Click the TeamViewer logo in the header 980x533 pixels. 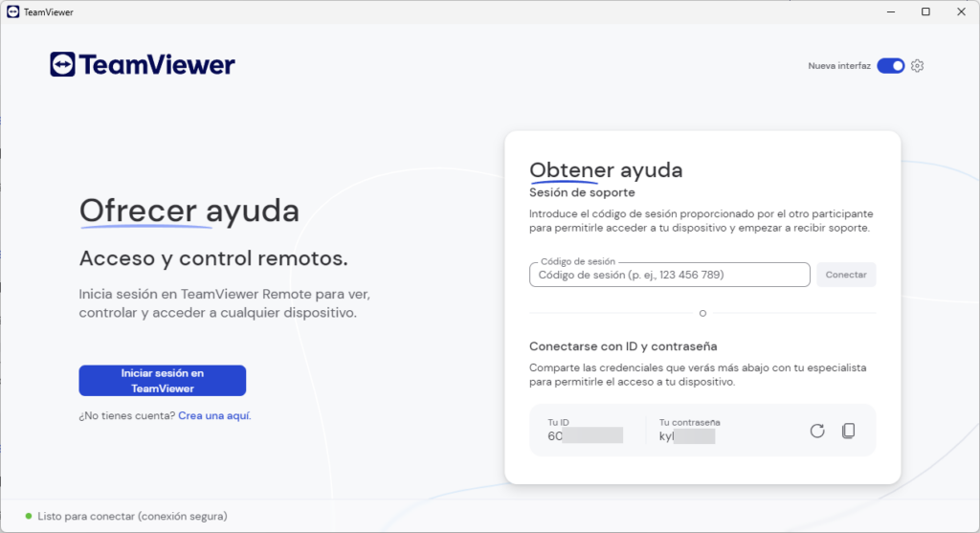pyautogui.click(x=143, y=65)
